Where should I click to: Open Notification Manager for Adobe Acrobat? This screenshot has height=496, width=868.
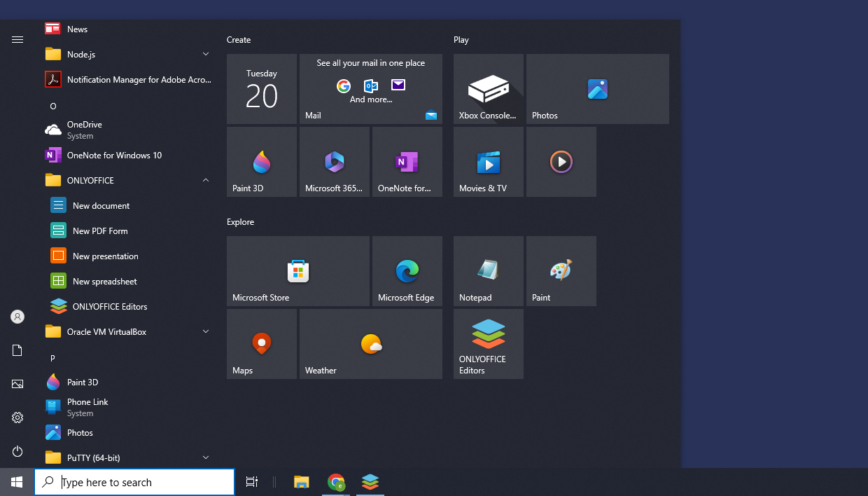127,79
